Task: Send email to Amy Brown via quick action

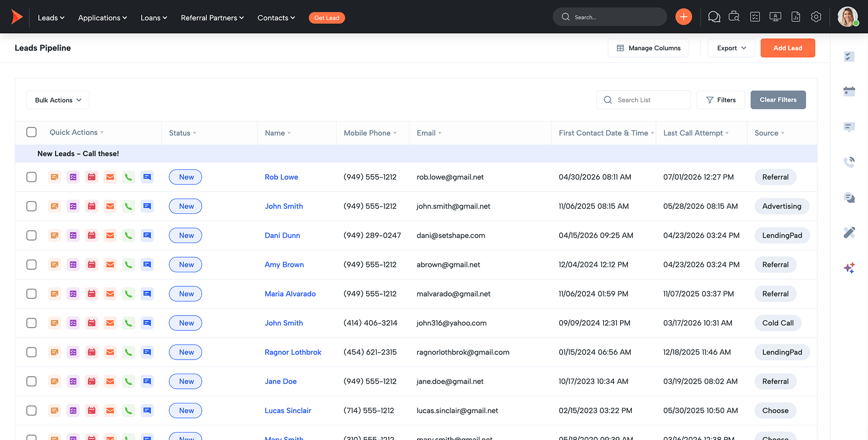Action: tap(110, 264)
